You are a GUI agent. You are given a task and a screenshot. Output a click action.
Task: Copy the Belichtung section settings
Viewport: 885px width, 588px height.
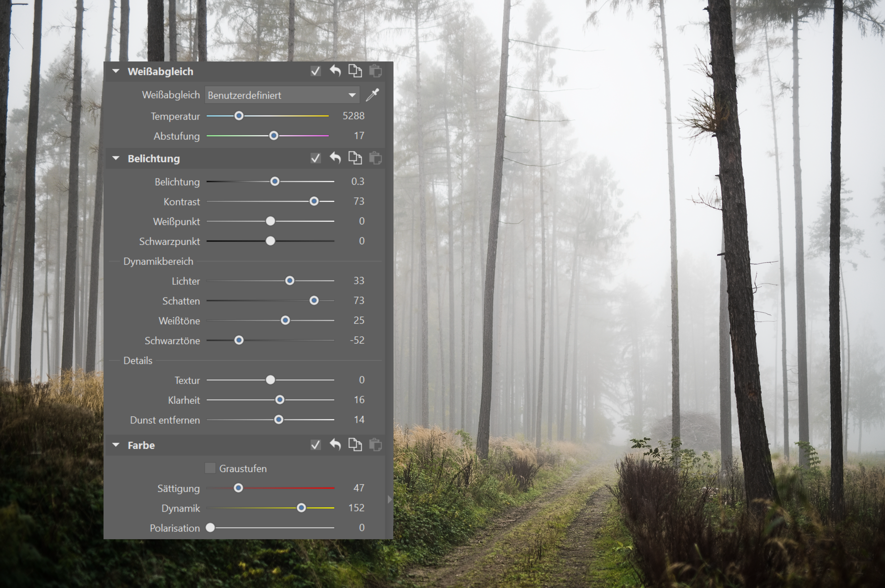[x=355, y=158]
